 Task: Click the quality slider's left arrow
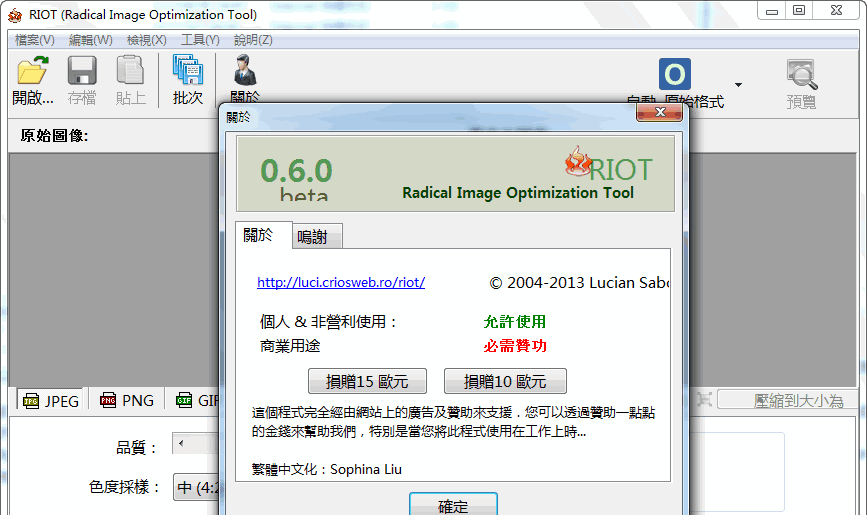click(181, 443)
